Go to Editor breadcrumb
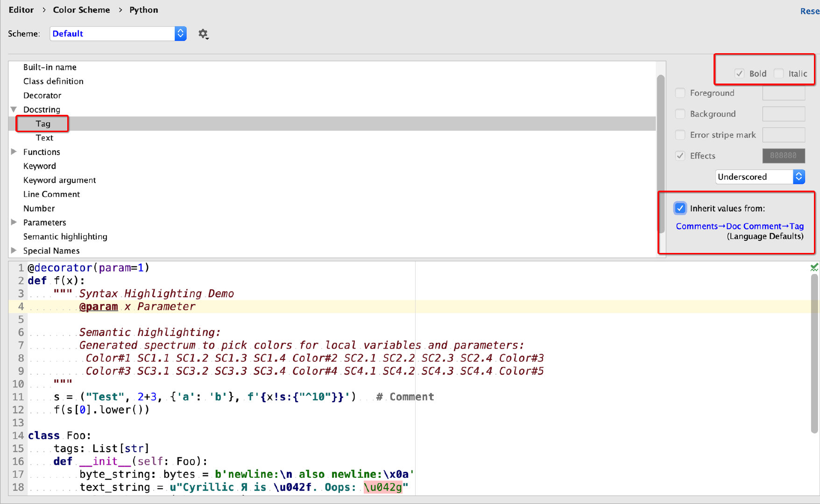This screenshot has height=504, width=820. coord(21,10)
